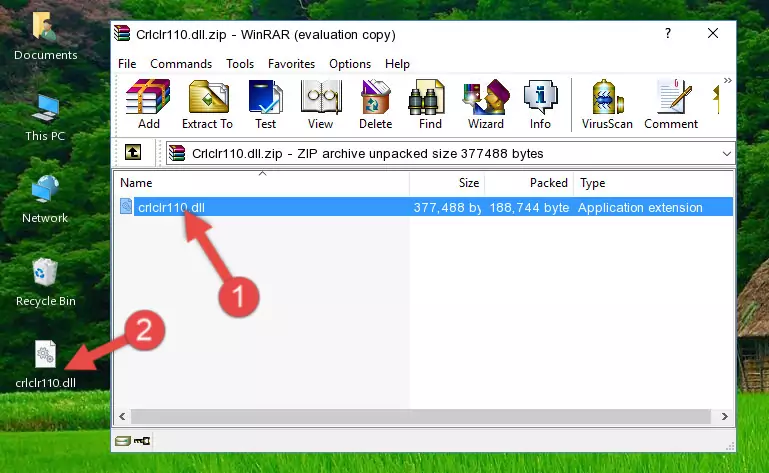
Task: Open the Help menu
Action: pos(397,64)
